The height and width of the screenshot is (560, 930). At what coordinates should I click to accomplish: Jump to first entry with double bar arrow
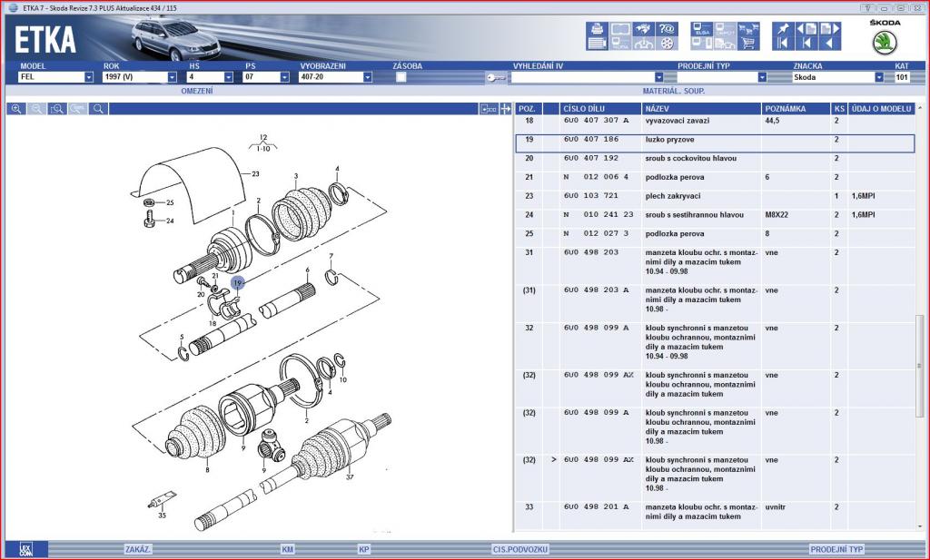[x=783, y=43]
